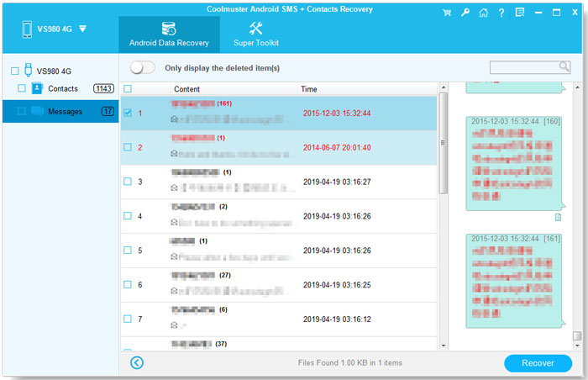Image resolution: width=588 pixels, height=380 pixels.
Task: Click message list scrollbar down arrow
Action: 444,346
